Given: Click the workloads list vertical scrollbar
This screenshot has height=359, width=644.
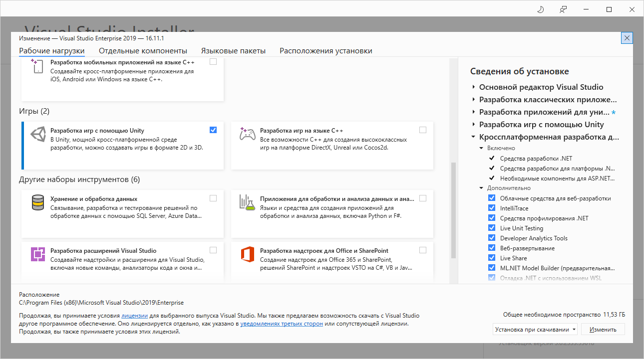Looking at the screenshot, I should (453, 209).
